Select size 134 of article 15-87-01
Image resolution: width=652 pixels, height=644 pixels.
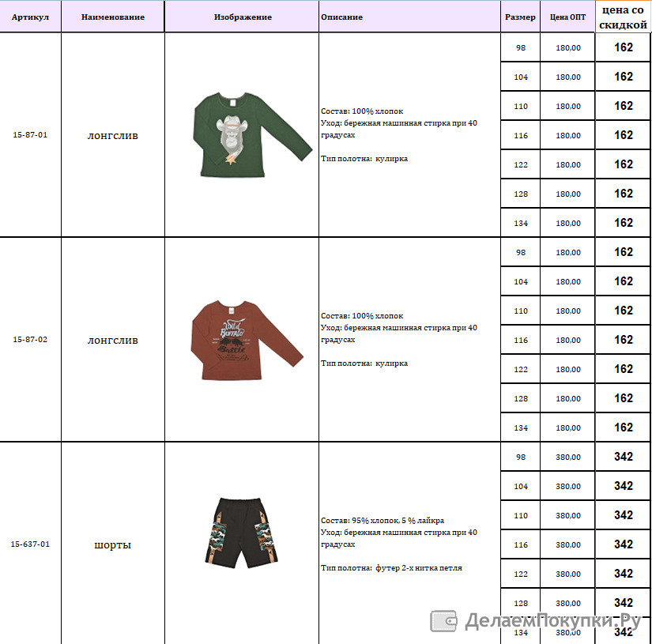tap(520, 224)
